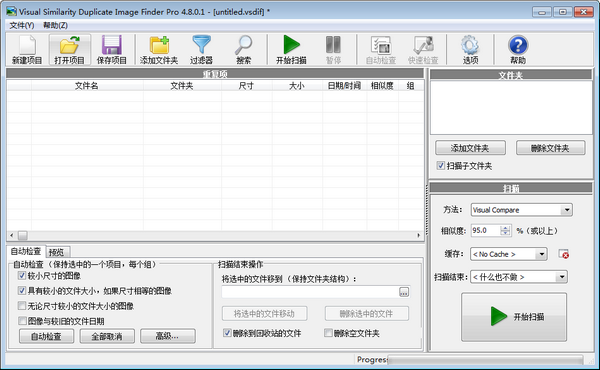Sort by 文件名 column header
600x370 pixels.
point(87,86)
